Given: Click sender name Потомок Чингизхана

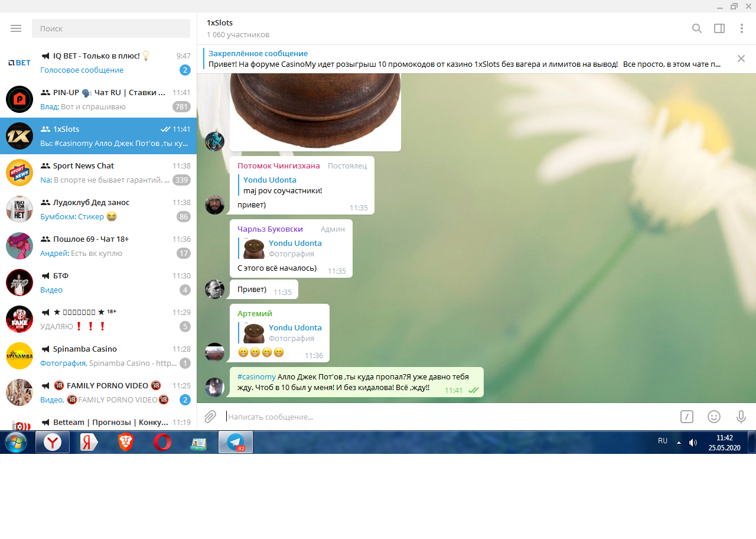Looking at the screenshot, I should point(279,166).
